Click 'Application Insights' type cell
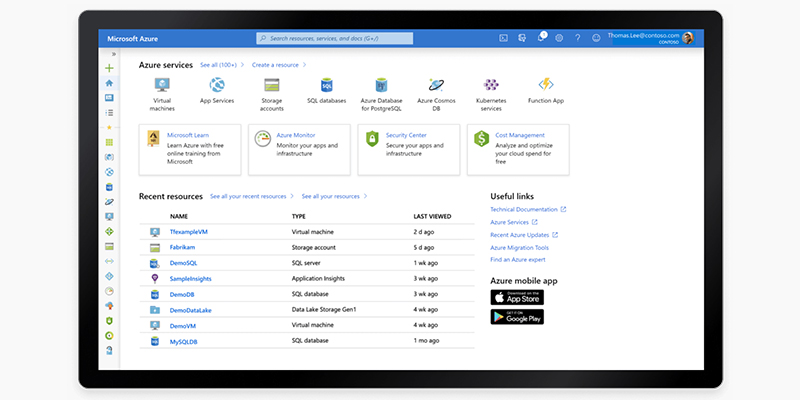Image resolution: width=800 pixels, height=400 pixels. click(318, 279)
